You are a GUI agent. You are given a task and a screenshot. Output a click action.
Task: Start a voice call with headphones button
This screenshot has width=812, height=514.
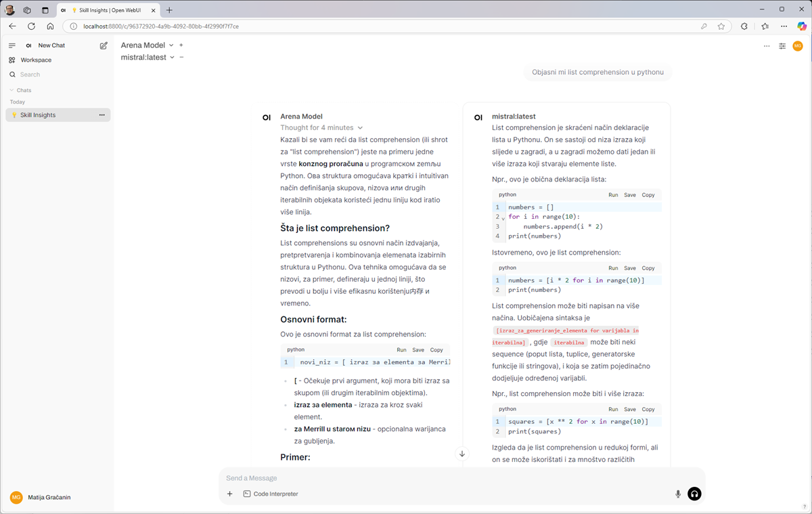[x=694, y=494]
